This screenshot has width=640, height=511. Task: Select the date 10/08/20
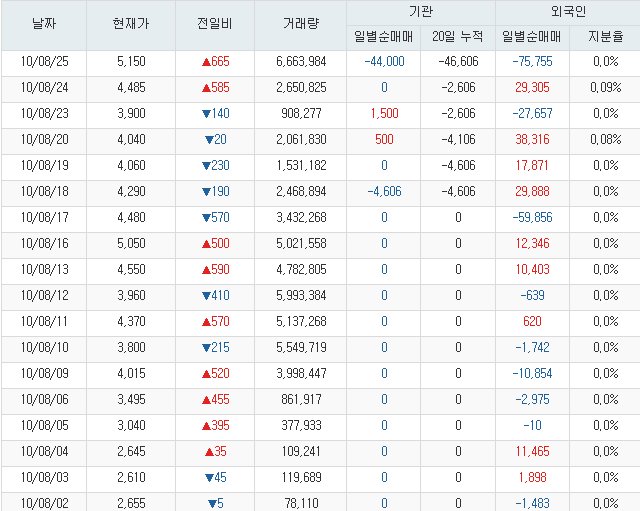click(44, 140)
